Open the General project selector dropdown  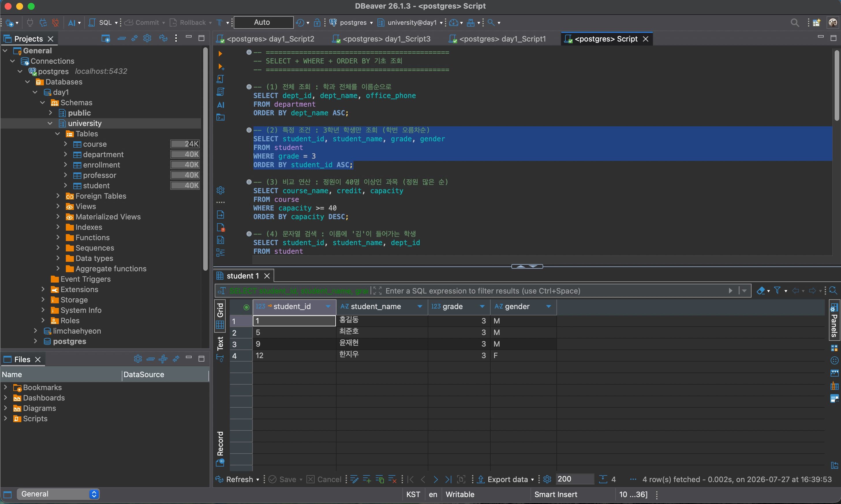pos(58,494)
